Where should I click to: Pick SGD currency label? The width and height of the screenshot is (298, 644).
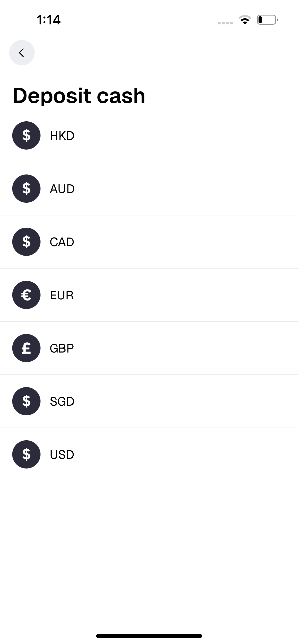(62, 402)
